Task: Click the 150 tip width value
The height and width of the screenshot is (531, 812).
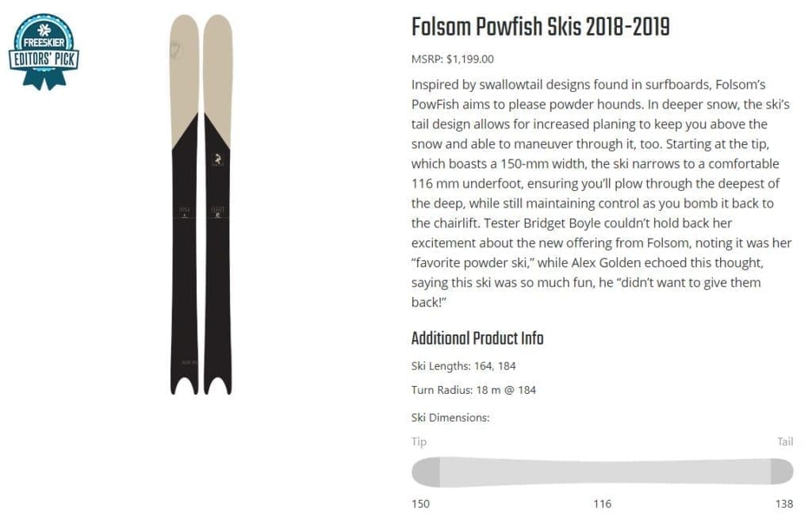Action: tap(420, 504)
